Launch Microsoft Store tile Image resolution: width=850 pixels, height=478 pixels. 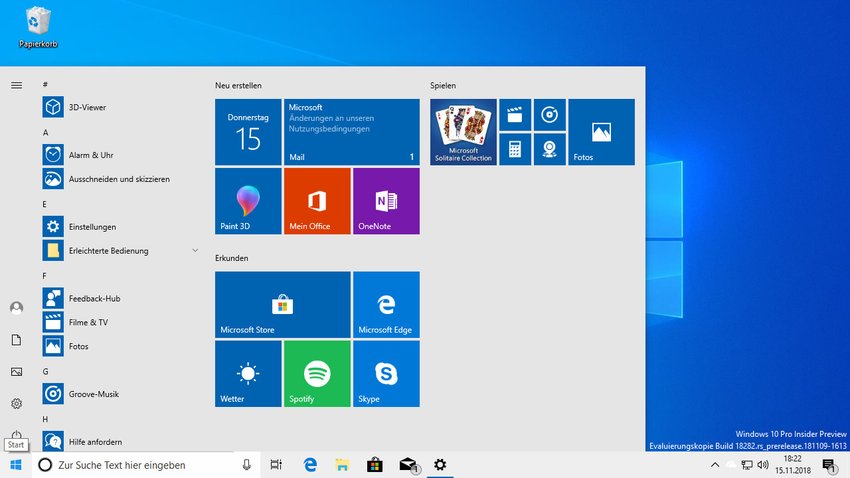pos(282,305)
